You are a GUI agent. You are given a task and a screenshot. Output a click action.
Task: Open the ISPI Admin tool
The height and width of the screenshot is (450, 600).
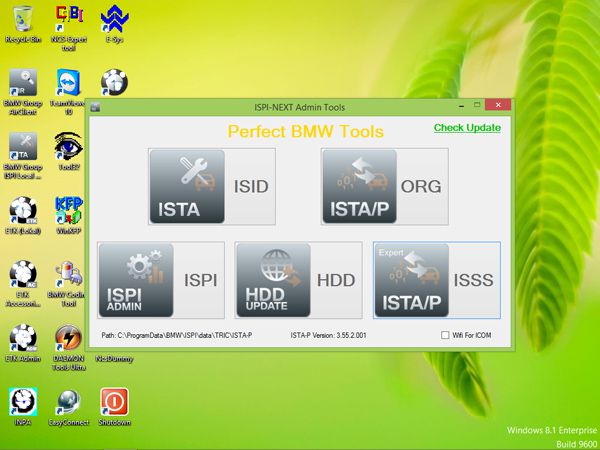tap(161, 280)
